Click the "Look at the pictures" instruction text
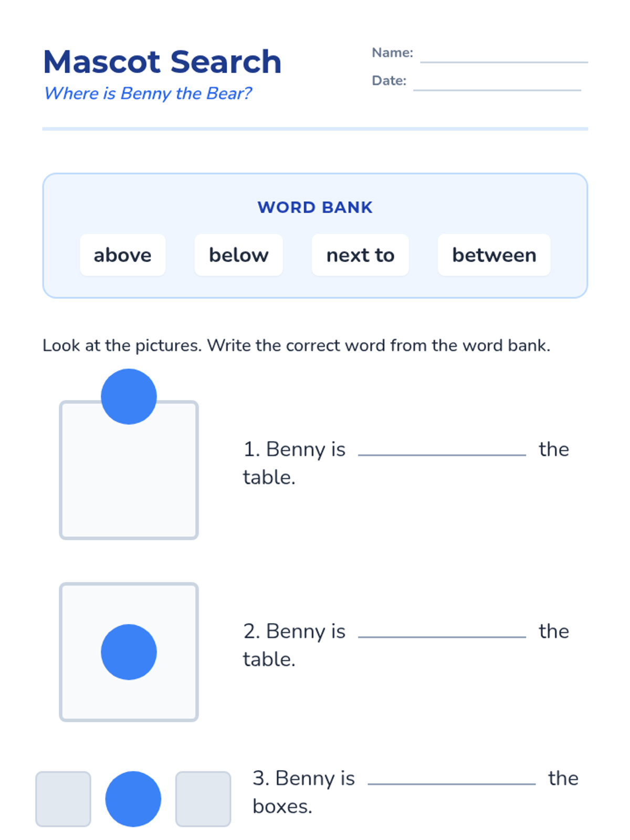Image resolution: width=630 pixels, height=840 pixels. pos(296,345)
